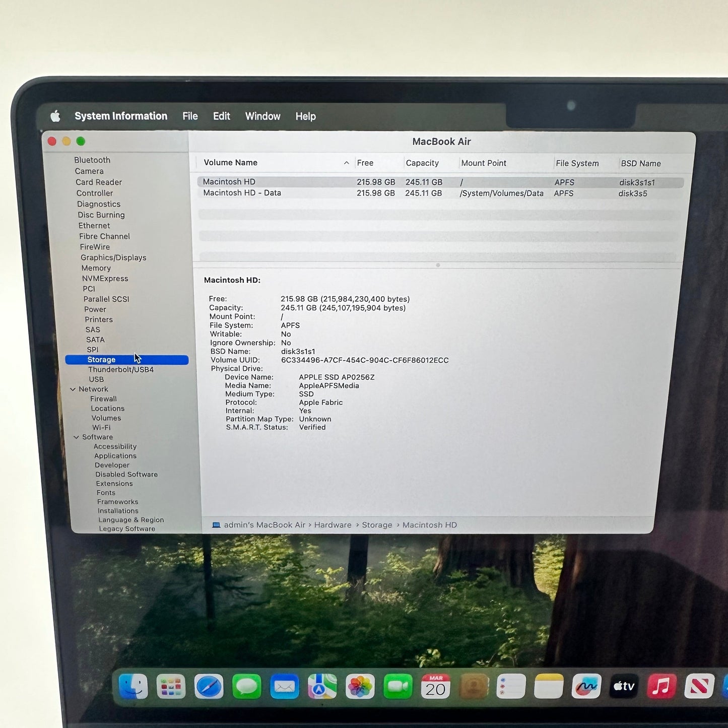The height and width of the screenshot is (728, 728).
Task: Collapse the Software section in sidebar
Action: (x=76, y=437)
